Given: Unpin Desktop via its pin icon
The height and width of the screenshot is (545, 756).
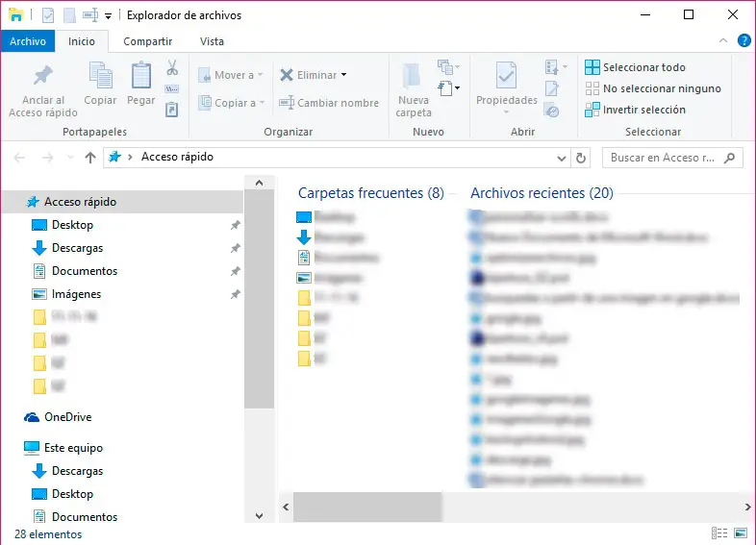Looking at the screenshot, I should [x=236, y=225].
